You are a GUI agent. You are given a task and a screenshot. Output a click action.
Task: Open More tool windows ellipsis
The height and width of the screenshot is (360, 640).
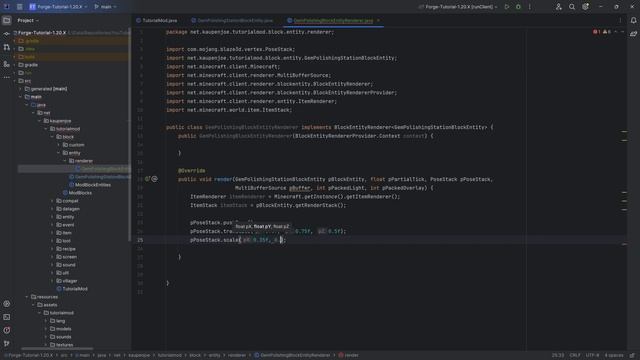point(7,77)
